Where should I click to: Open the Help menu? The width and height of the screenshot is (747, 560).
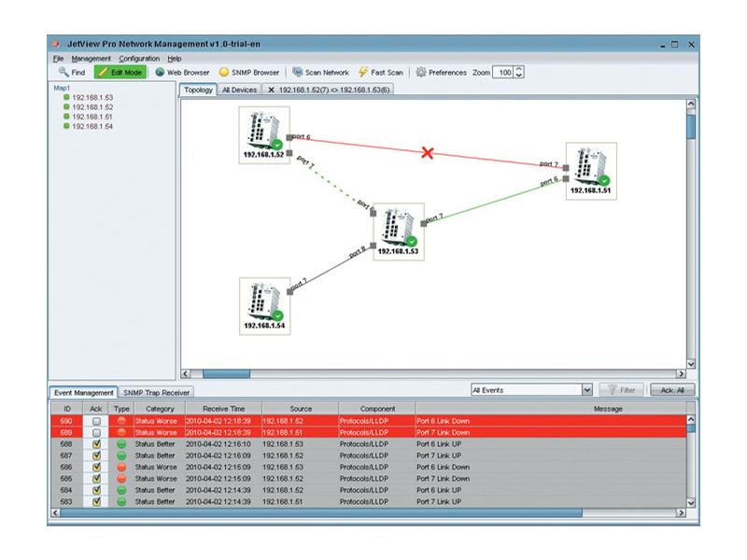175,59
